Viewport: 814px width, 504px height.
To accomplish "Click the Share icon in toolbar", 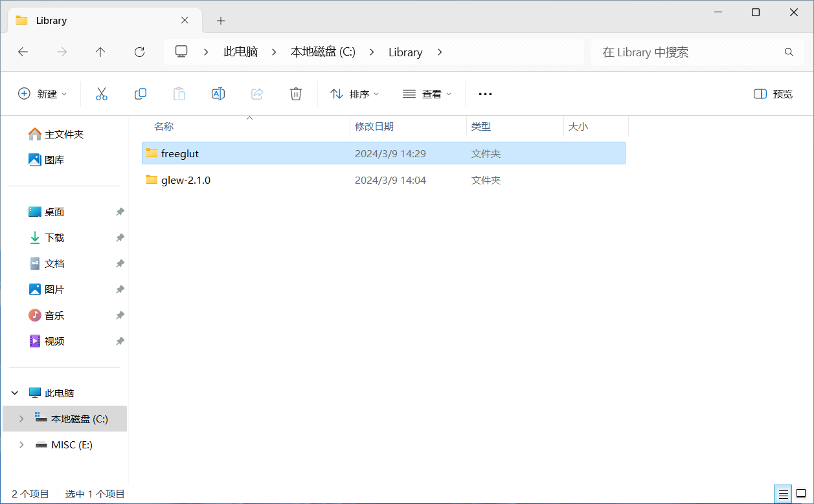I will (x=257, y=94).
